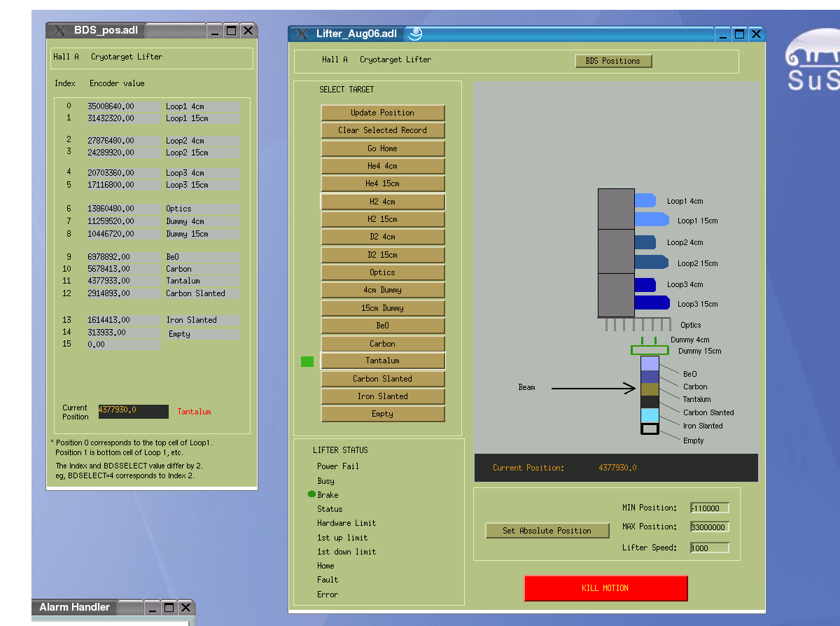Select the Iron Slanted target button
840x626 pixels.
click(383, 396)
